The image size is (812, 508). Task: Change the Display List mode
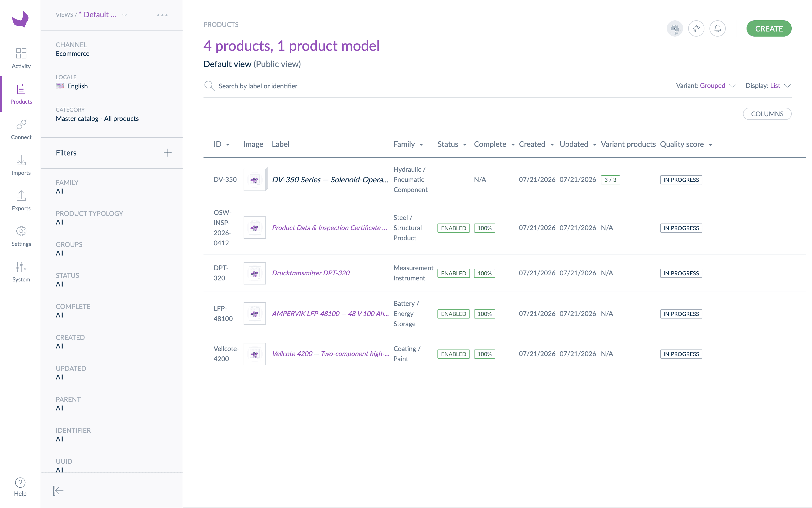768,86
